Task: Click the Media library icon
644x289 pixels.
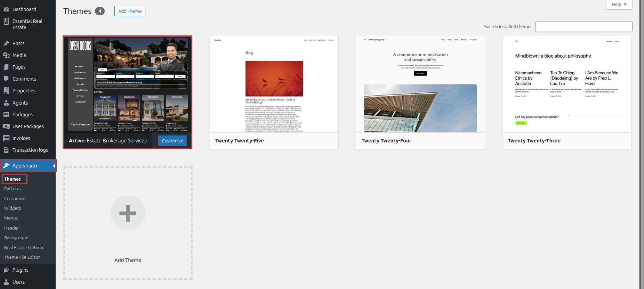Action: click(6, 55)
